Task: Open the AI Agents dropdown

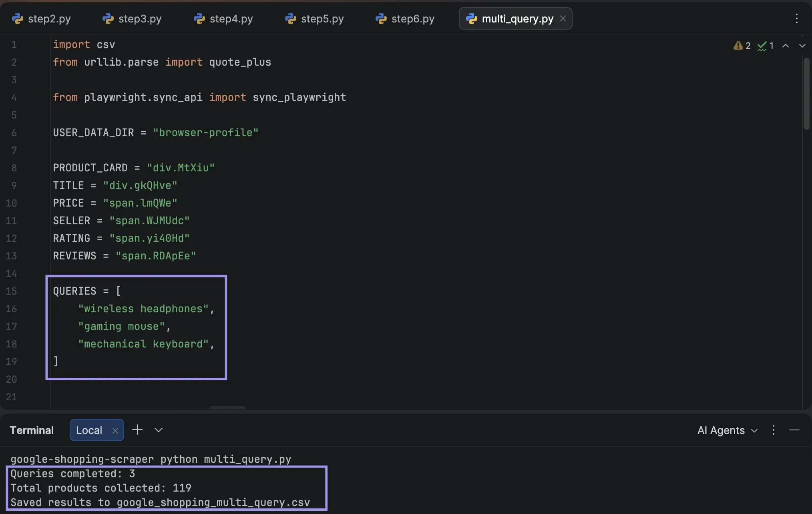Action: pos(727,430)
